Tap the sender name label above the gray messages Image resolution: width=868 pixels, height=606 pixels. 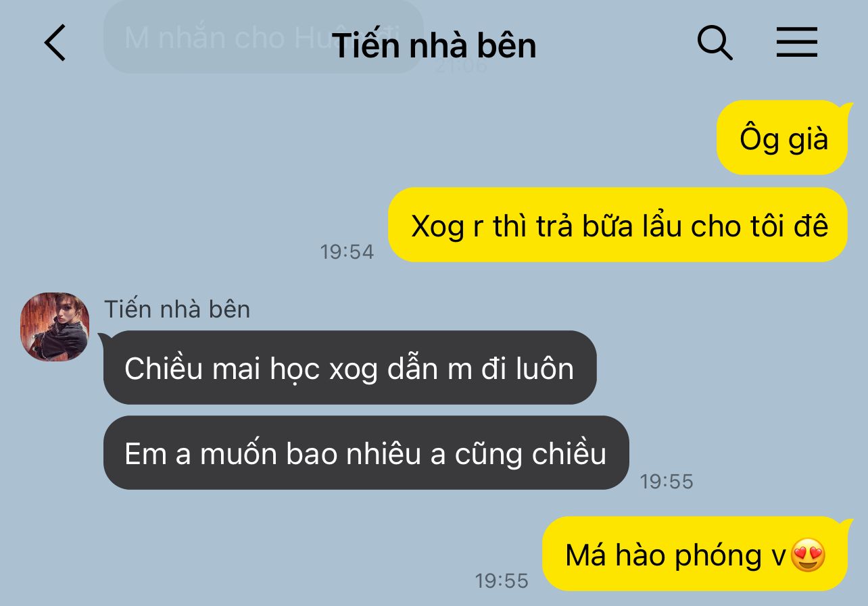[x=177, y=309]
